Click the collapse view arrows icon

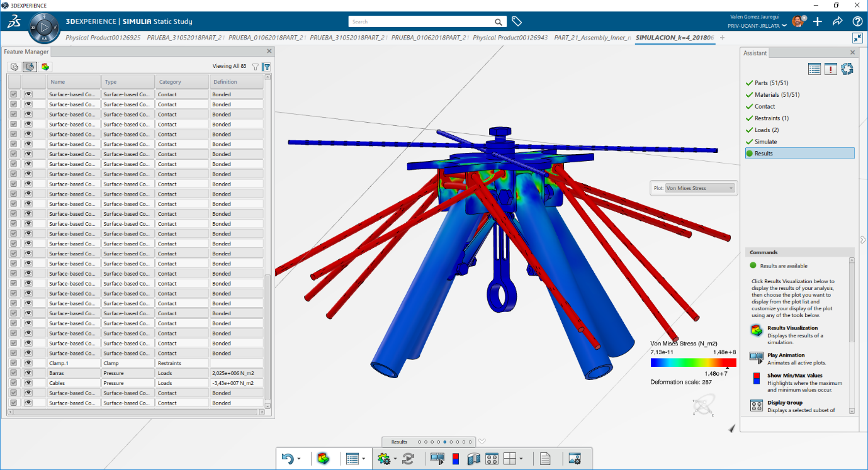click(x=857, y=38)
